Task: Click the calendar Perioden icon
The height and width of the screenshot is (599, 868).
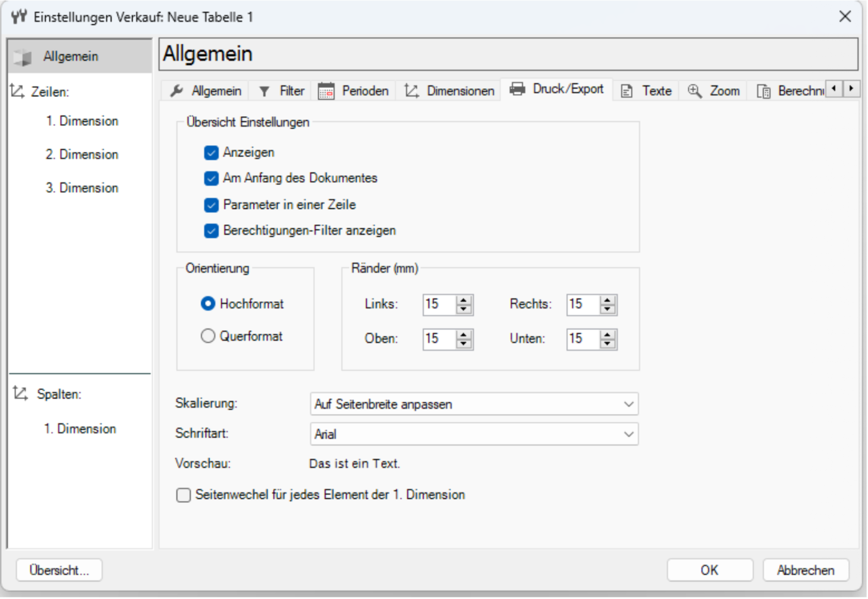Action: [x=326, y=91]
